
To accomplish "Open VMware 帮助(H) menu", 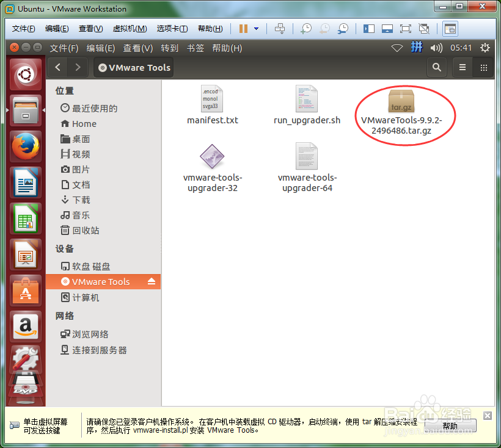I will coord(210,29).
